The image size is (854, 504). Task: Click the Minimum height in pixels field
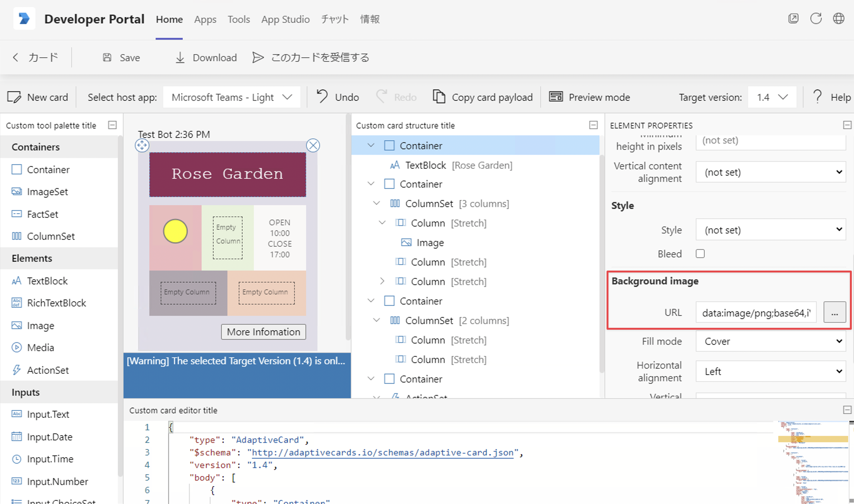[x=771, y=142]
